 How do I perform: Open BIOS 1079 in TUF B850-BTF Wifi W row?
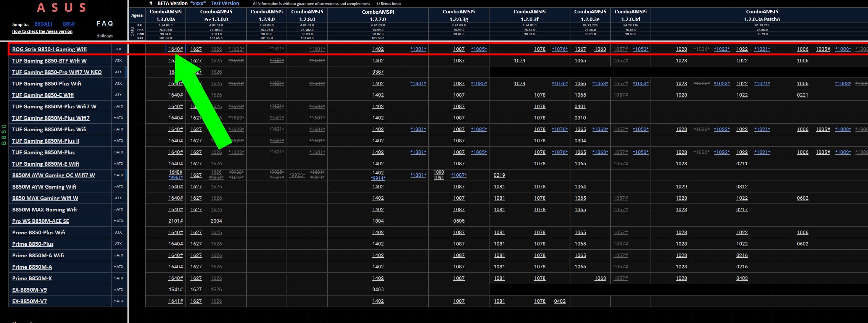click(x=519, y=61)
